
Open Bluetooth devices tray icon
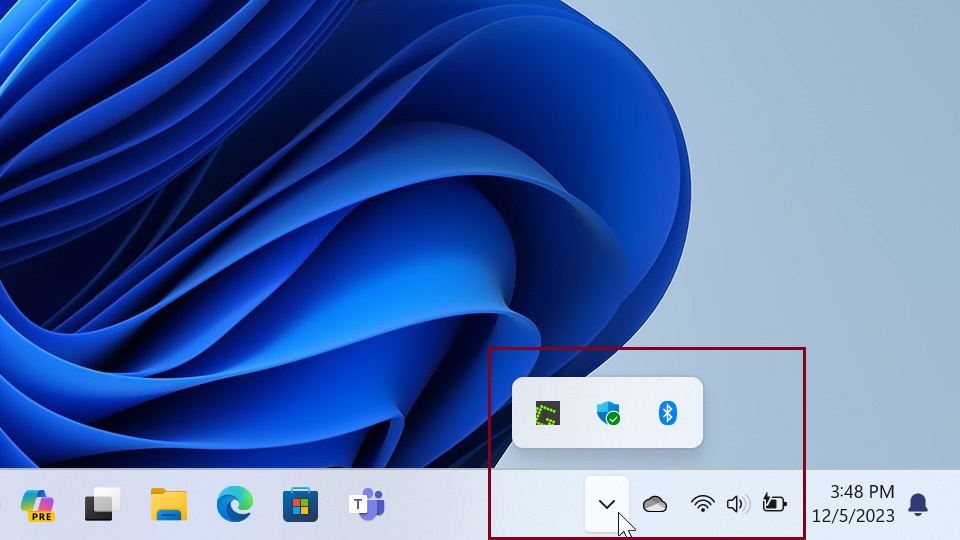click(x=667, y=413)
